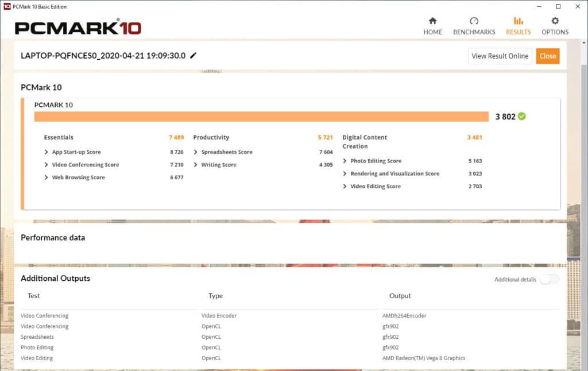Select the RESULTS tab label

[x=519, y=32]
